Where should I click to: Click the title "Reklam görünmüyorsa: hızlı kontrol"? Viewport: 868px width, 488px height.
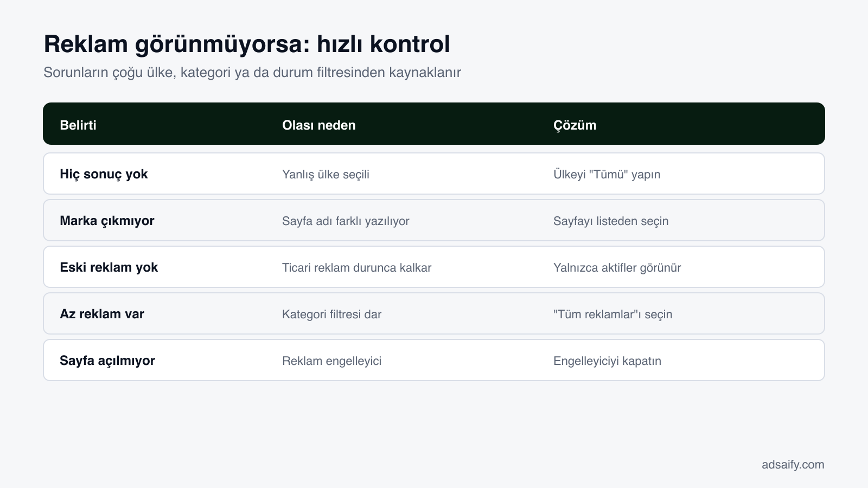[x=247, y=44]
